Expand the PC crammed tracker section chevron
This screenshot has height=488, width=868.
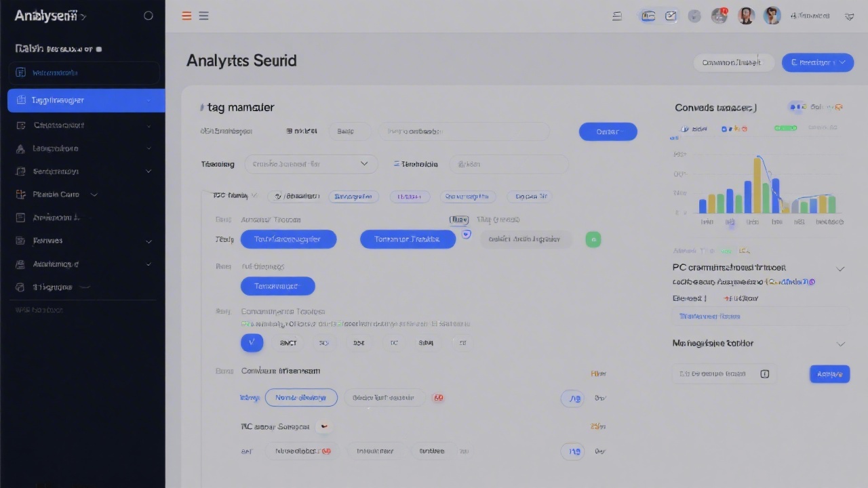841,268
